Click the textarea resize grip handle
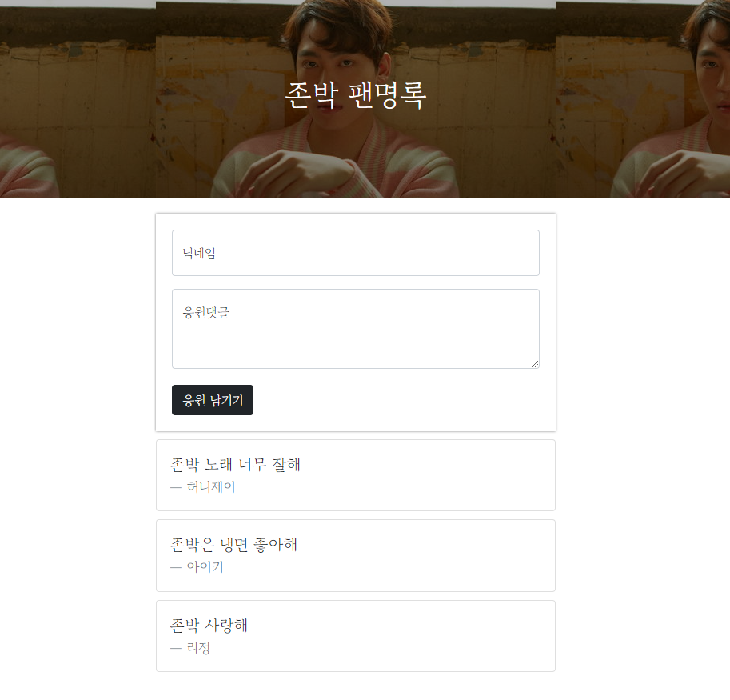Viewport: 730px width, 700px height. point(535,364)
